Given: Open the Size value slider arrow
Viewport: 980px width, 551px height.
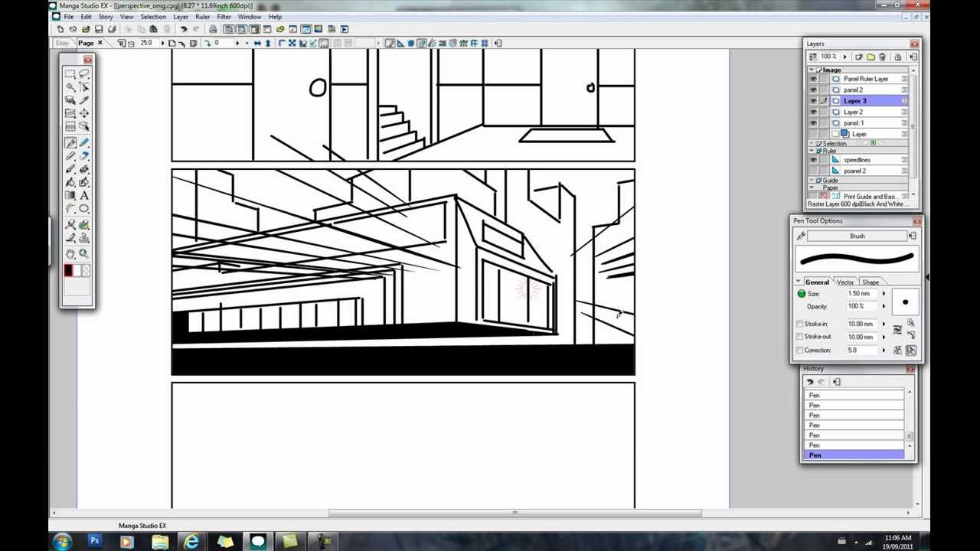Looking at the screenshot, I should [x=884, y=294].
